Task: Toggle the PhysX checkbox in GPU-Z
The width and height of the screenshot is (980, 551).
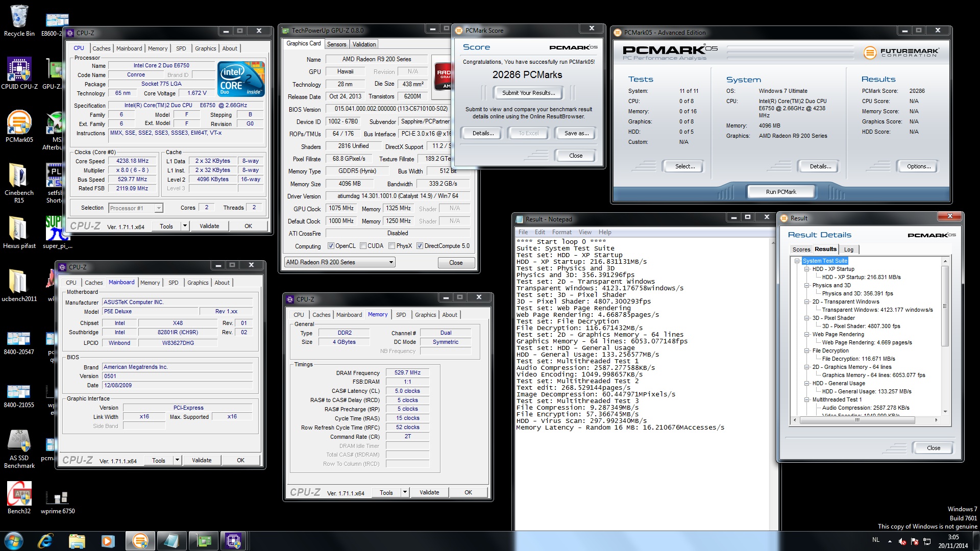Action: [391, 246]
